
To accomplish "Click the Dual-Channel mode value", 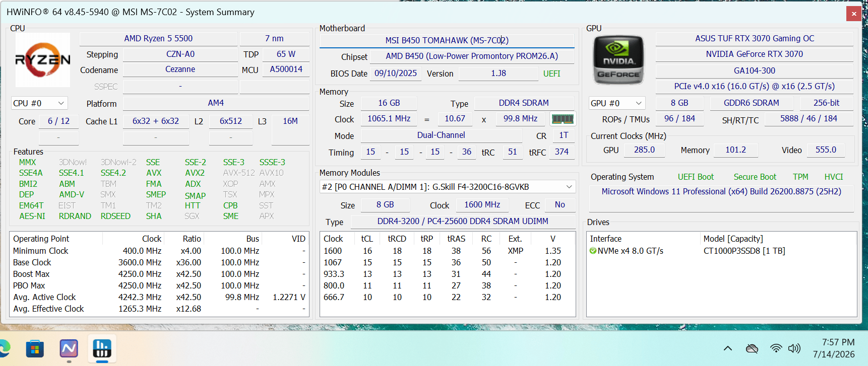I will 441,135.
